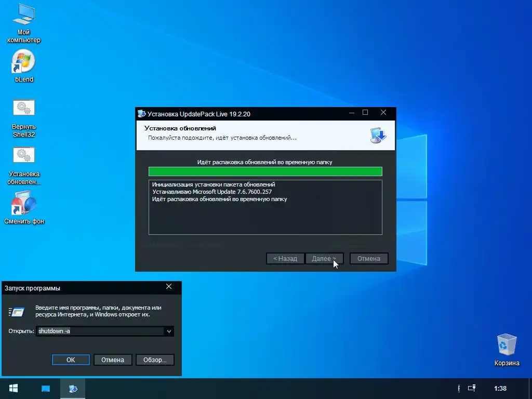
Task: Click the Открыть input field with shutdown -a
Action: (x=100, y=331)
